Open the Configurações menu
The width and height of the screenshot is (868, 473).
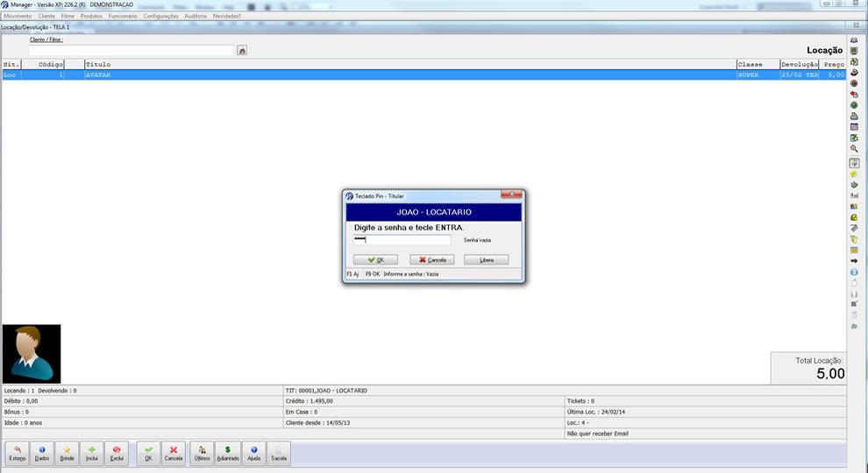(160, 16)
